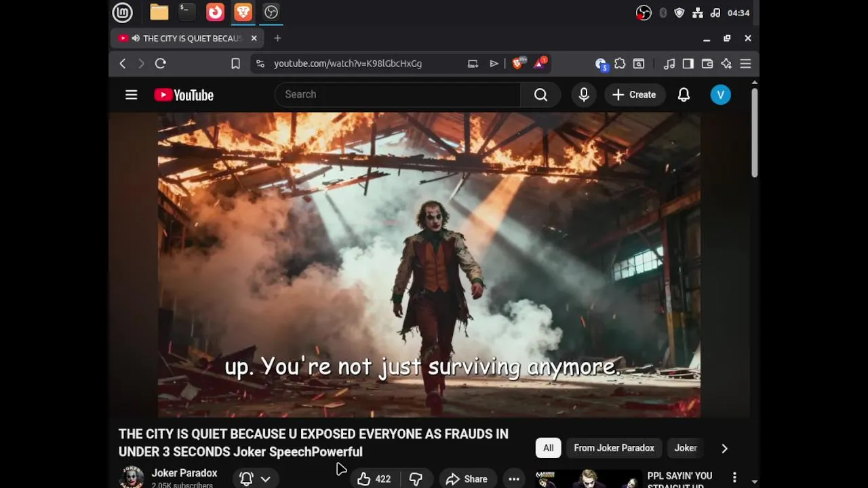Click the screen-shaped icon beside the URL
This screenshot has width=868, height=488.
click(473, 63)
